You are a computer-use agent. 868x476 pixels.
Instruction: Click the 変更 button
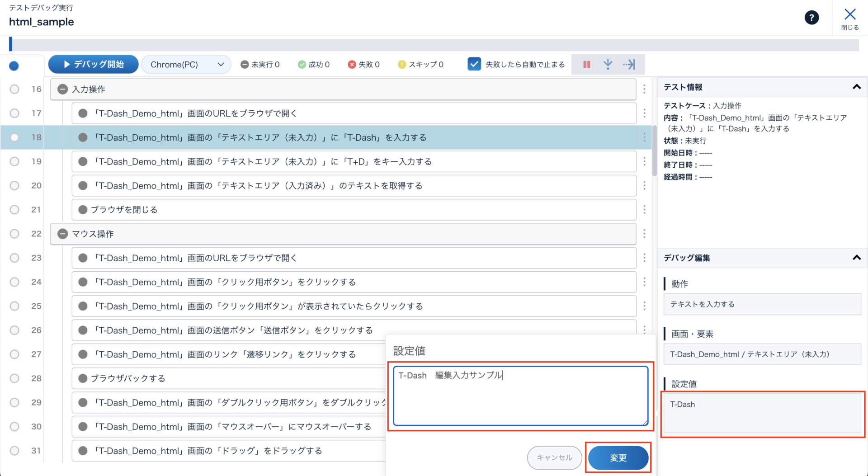pyautogui.click(x=618, y=457)
